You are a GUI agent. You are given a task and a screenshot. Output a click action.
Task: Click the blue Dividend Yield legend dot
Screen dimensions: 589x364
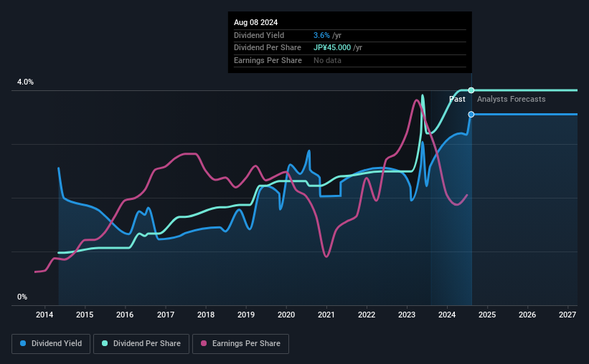tap(23, 343)
